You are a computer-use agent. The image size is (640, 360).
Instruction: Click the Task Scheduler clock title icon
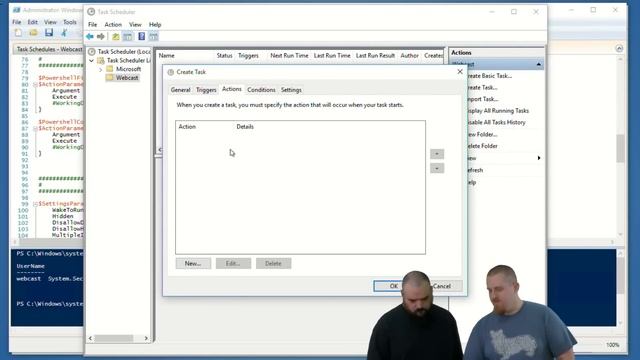click(91, 12)
